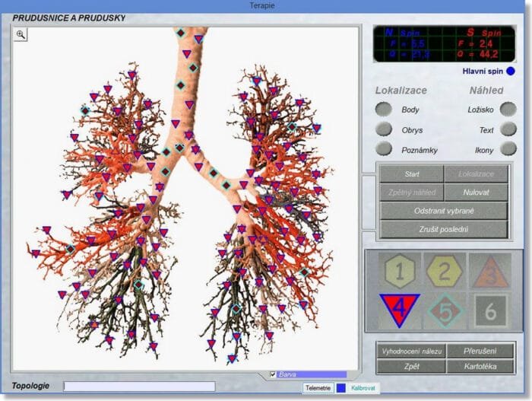This screenshot has height=401, width=532.
Task: Select the orange triangle marker 3
Action: pos(491,272)
